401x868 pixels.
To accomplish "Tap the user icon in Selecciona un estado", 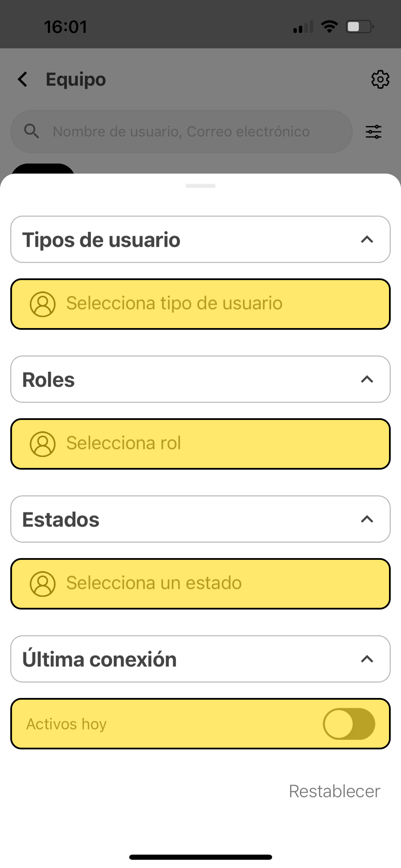I will 42,583.
